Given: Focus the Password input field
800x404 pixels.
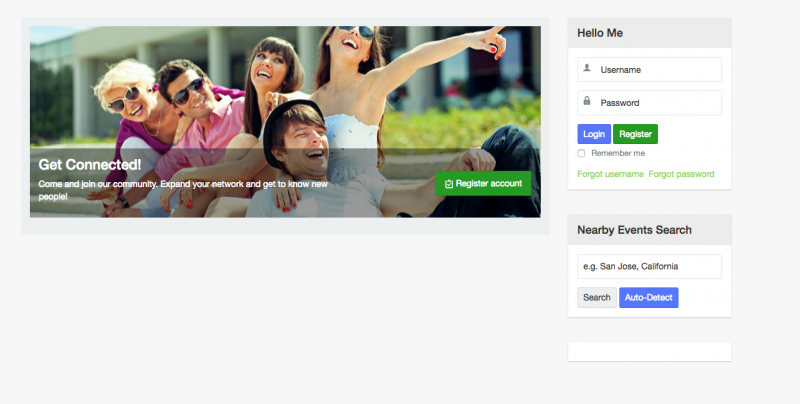Looking at the screenshot, I should coord(649,103).
